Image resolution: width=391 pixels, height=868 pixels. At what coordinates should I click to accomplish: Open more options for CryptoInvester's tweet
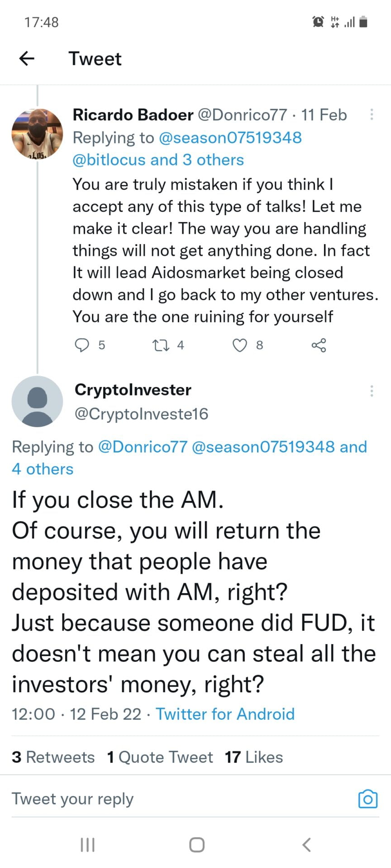pos(372,391)
